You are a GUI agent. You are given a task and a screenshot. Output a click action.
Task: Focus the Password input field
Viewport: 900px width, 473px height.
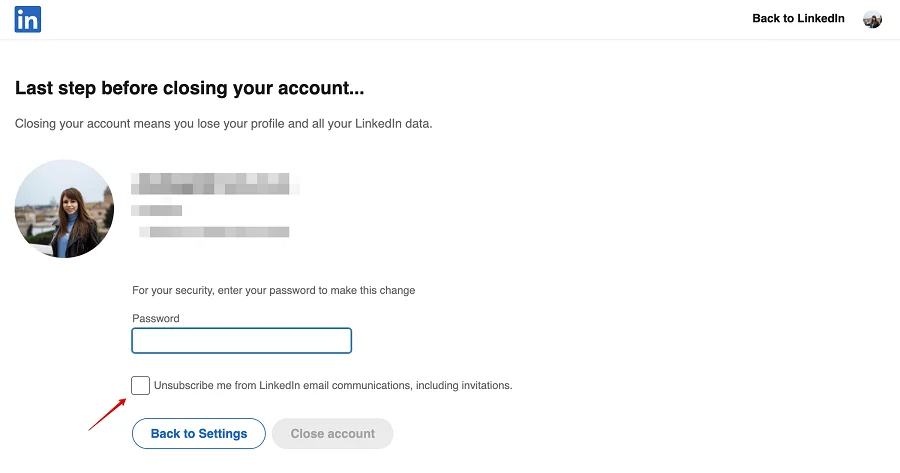pyautogui.click(x=241, y=341)
